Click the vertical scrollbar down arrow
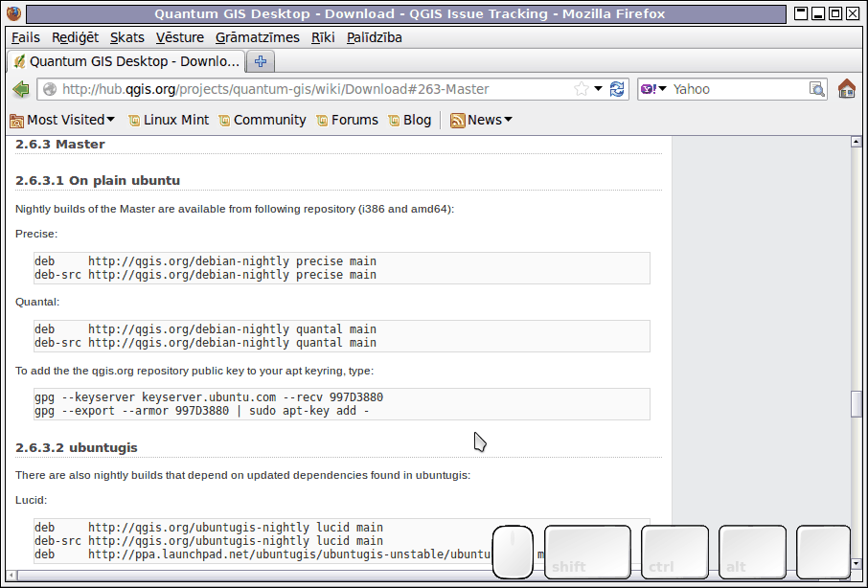Viewport: 868px width, 588px height. 857,564
